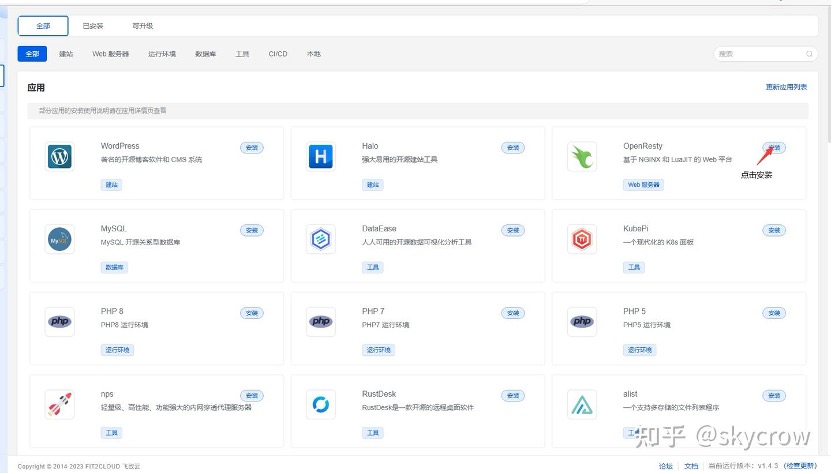This screenshot has height=474, width=832.
Task: Click the nps rocket icon
Action: coord(59,404)
